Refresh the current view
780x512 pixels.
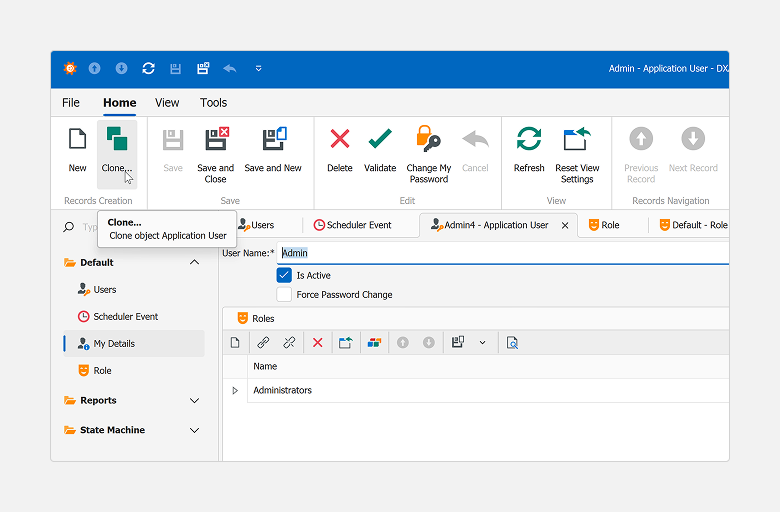(529, 140)
